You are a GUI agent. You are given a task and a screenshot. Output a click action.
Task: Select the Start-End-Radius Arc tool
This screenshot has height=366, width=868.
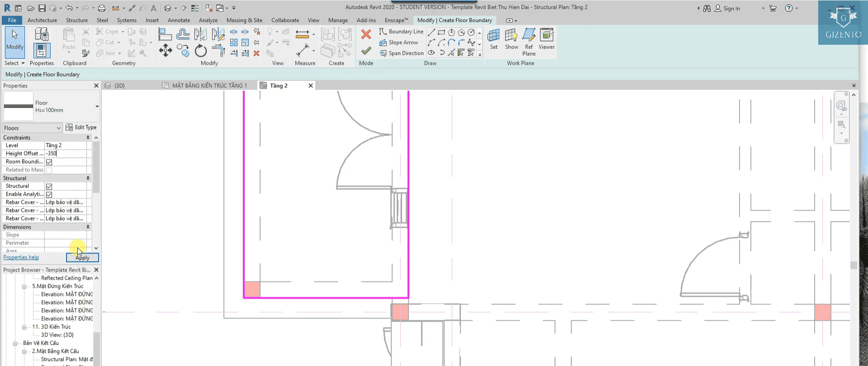point(432,42)
